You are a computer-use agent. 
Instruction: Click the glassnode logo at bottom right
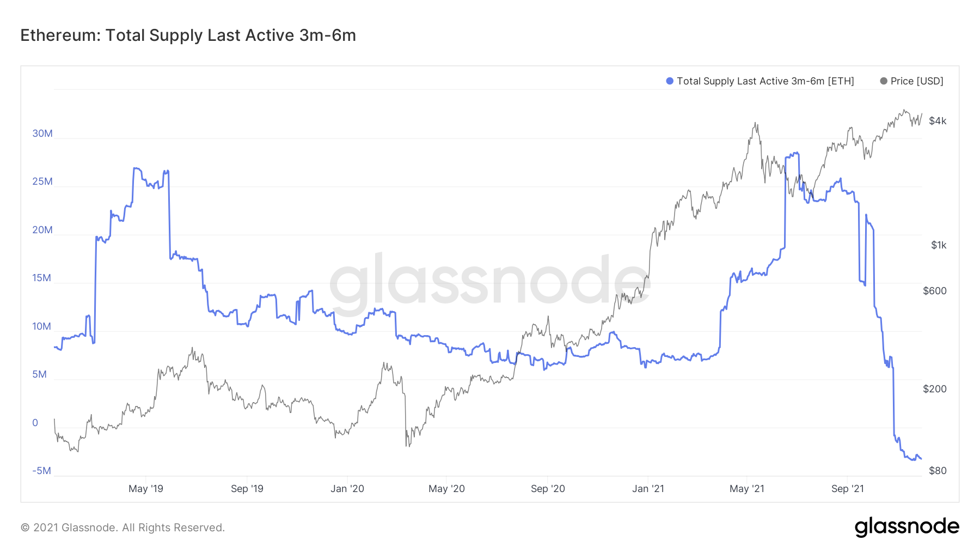pos(906,527)
